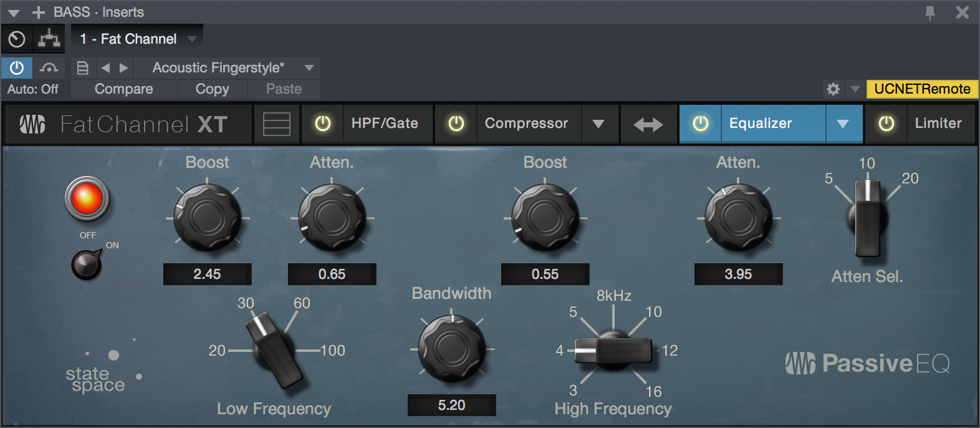Viewport: 980px width, 428px height.
Task: Click the Bandwidth knob
Action: (x=452, y=349)
